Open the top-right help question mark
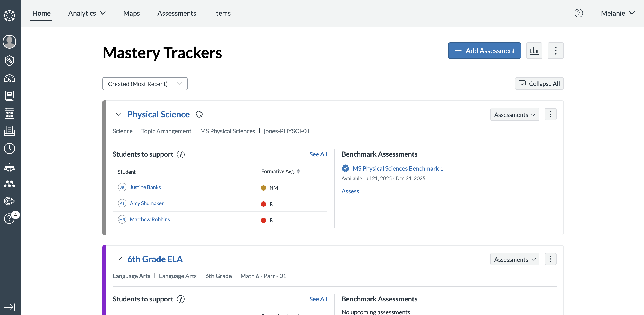Image resolution: width=644 pixels, height=315 pixels. pyautogui.click(x=578, y=13)
